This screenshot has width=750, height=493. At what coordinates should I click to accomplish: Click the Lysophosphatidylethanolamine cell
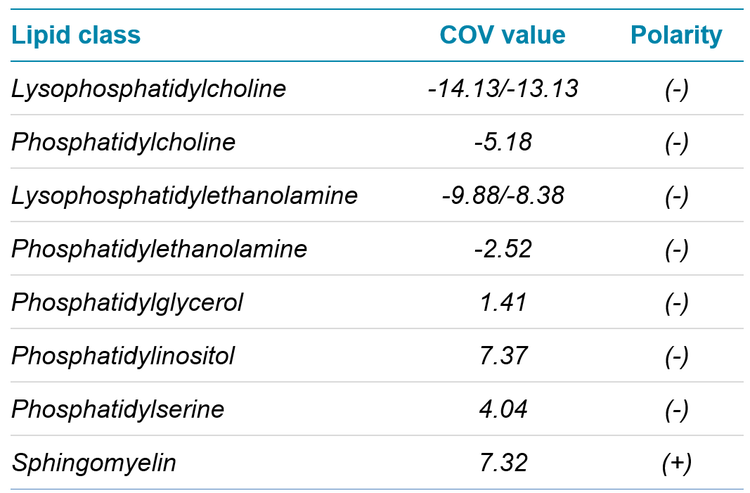(184, 196)
